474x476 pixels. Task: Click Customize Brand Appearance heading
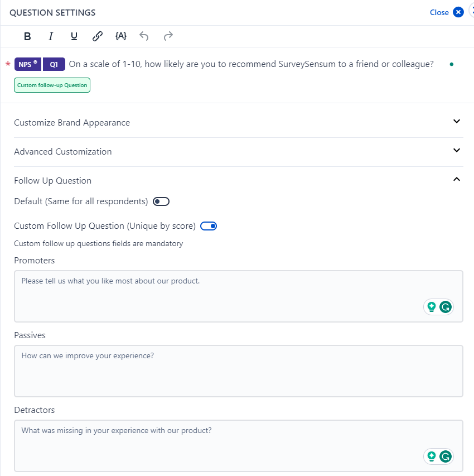[72, 123]
